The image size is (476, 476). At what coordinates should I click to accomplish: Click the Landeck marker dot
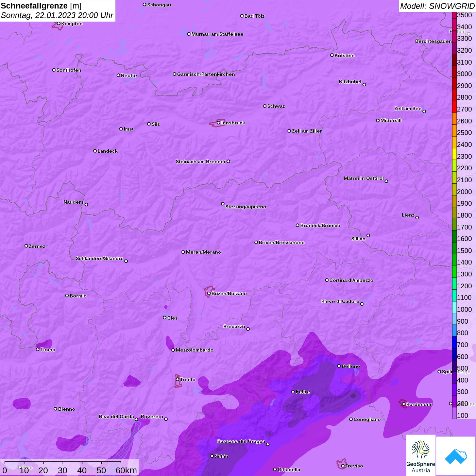(x=95, y=151)
